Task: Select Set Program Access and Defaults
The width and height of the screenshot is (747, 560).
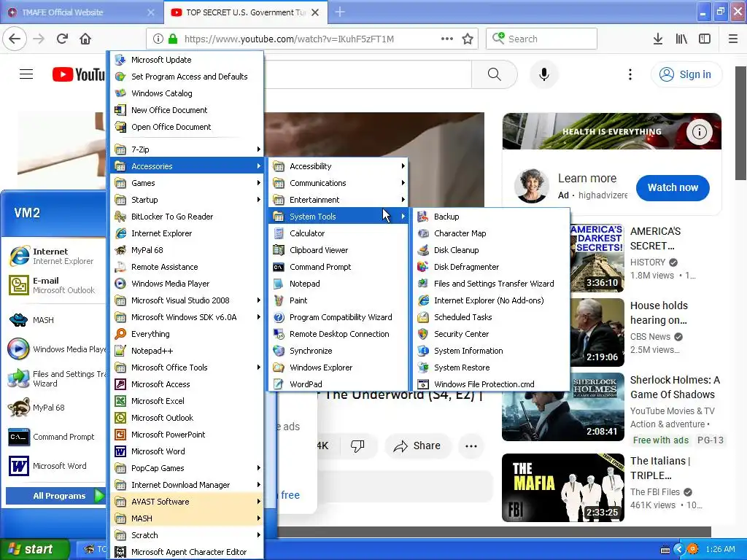Action: (187, 76)
